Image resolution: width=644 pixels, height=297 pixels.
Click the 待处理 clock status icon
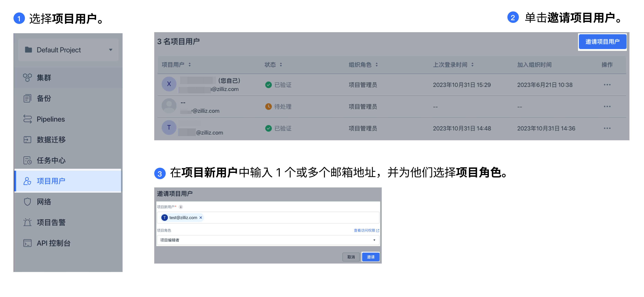268,107
